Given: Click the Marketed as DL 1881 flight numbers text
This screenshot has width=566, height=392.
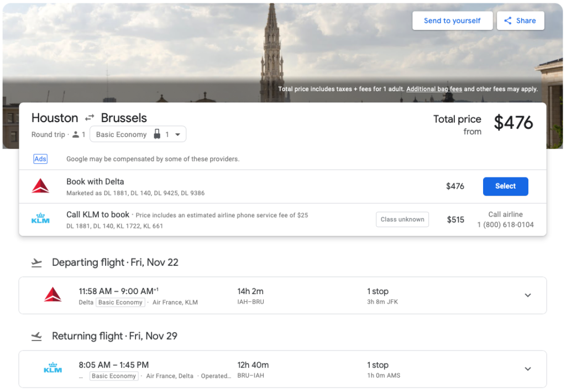Looking at the screenshot, I should tap(135, 193).
